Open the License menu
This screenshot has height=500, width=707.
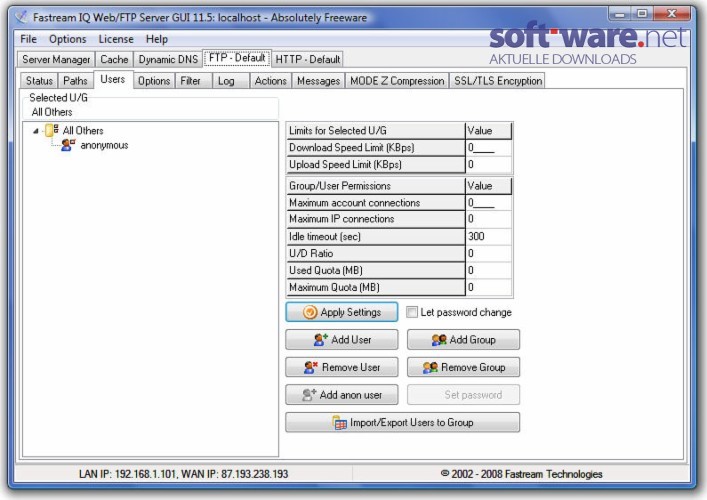pyautogui.click(x=116, y=39)
